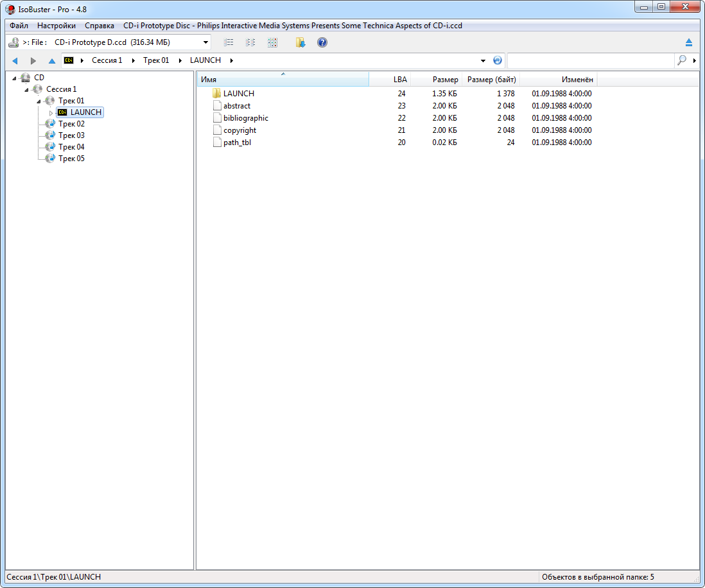
Task: Click status bar path Сессия 1\Трек 01\LAUNCH
Action: point(54,576)
